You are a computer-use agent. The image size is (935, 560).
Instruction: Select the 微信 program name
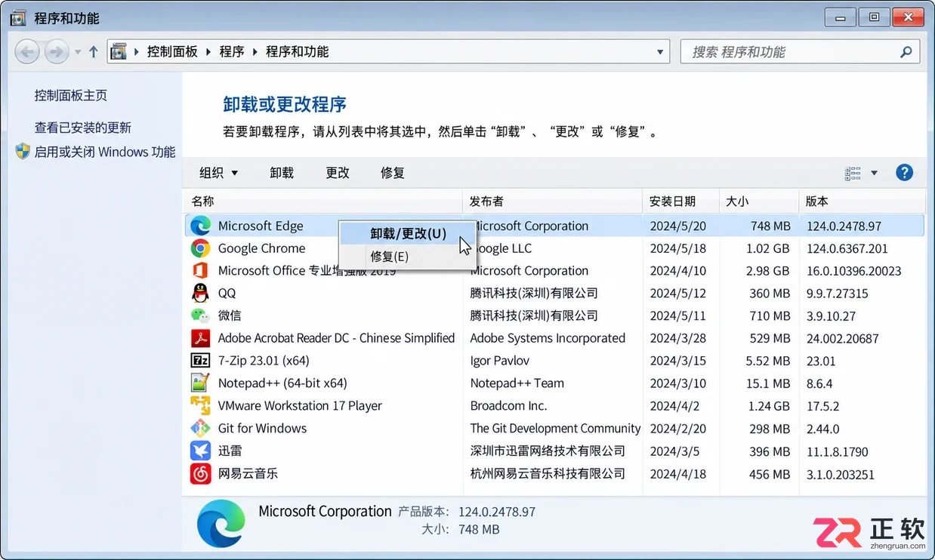tap(230, 315)
